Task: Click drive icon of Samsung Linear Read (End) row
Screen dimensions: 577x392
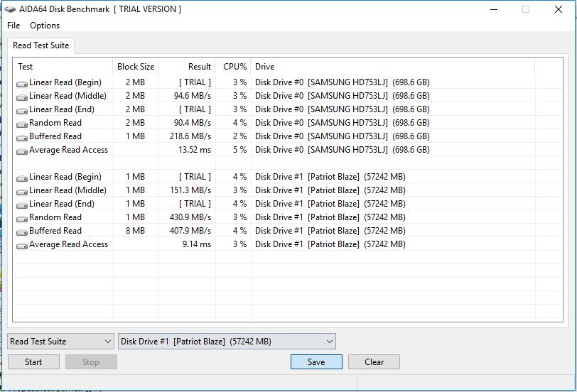Action: pyautogui.click(x=22, y=111)
